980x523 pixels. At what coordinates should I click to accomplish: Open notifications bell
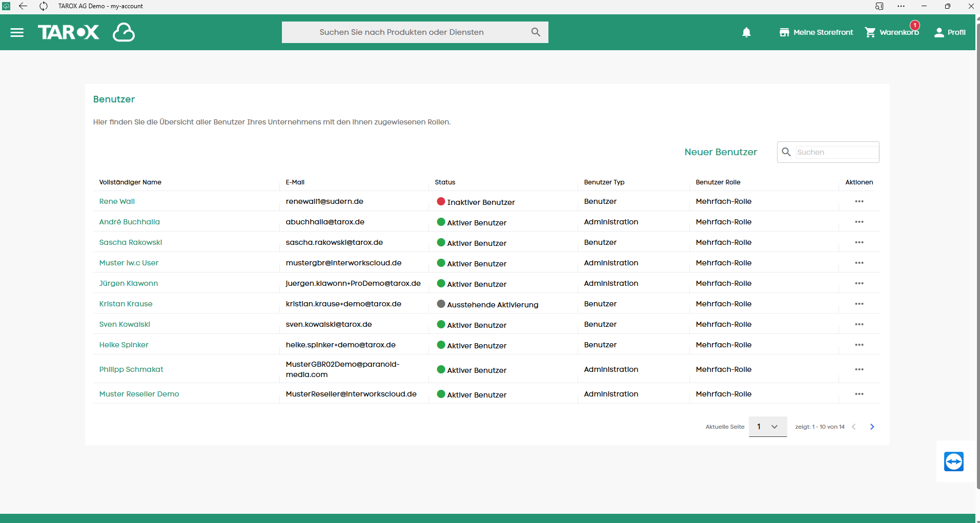click(x=746, y=32)
